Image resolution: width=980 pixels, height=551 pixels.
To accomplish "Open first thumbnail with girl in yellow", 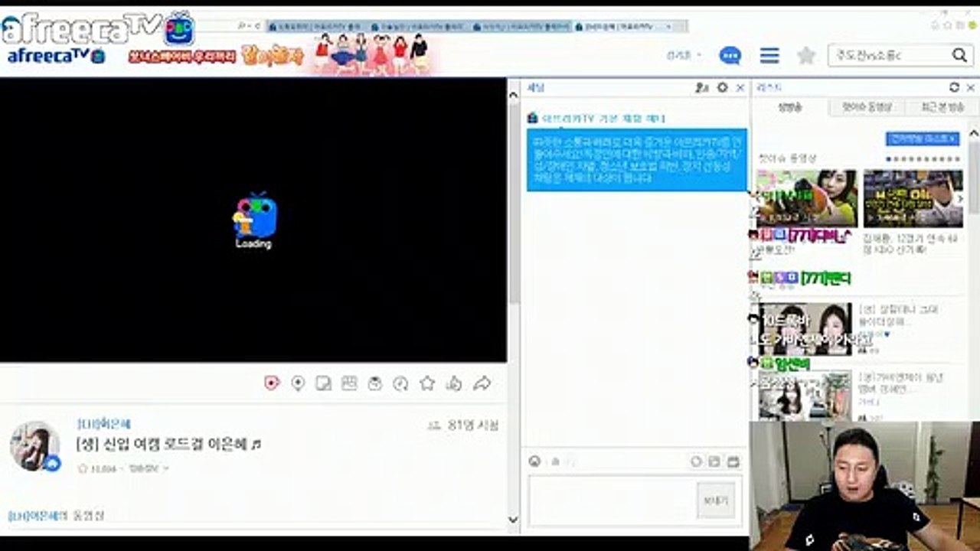I will (x=807, y=199).
